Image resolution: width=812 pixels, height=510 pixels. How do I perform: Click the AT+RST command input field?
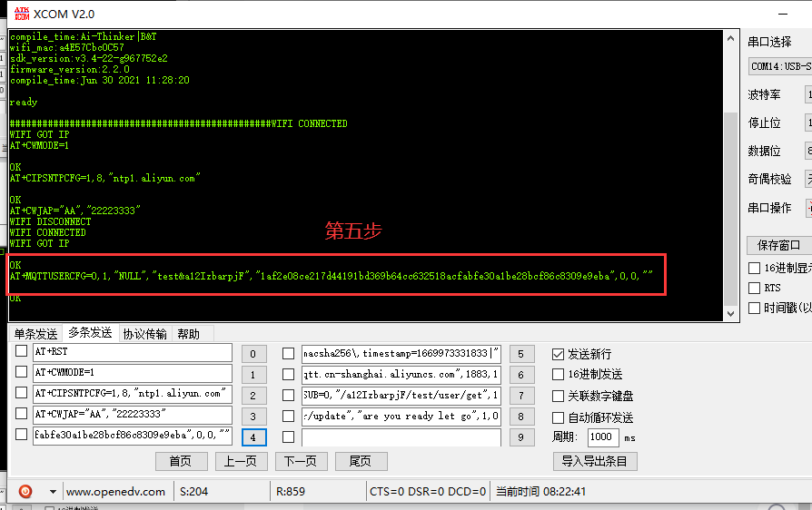pos(132,352)
